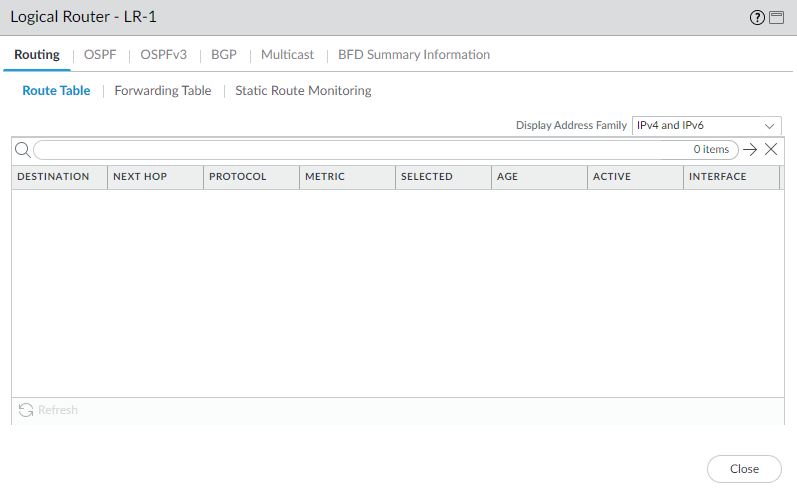Image resolution: width=797 pixels, height=493 pixels.
Task: Open the BGP tab
Action: coord(224,55)
